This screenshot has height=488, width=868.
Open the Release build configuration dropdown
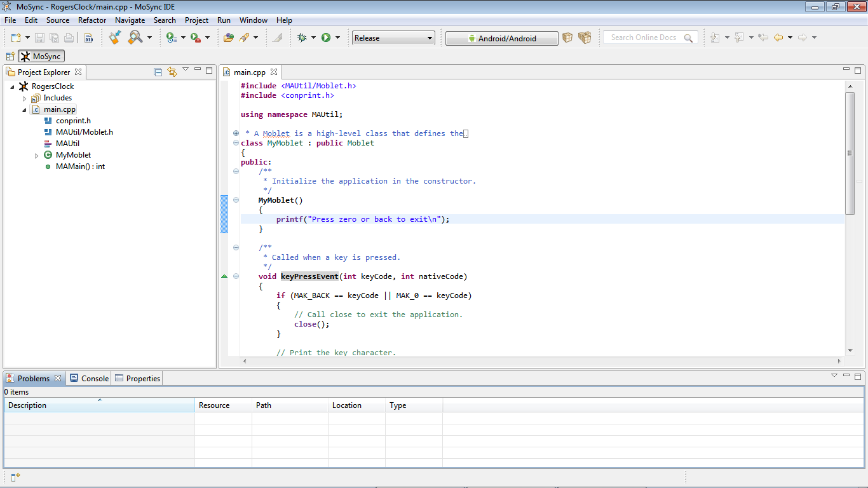coord(430,38)
